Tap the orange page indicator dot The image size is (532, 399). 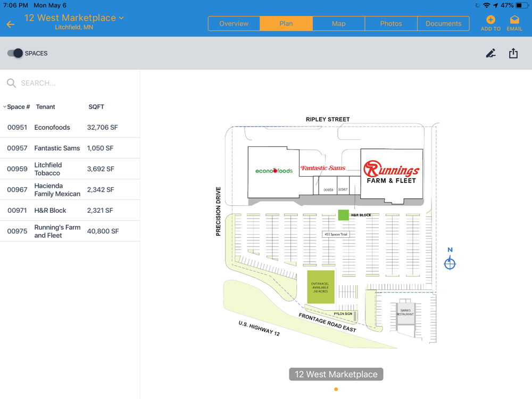336,389
